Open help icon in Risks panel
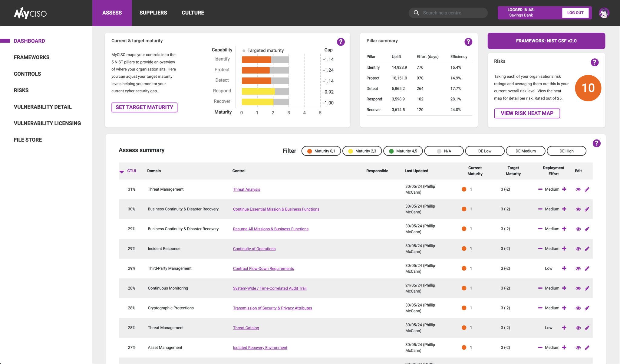Image resolution: width=620 pixels, height=364 pixels. pyautogui.click(x=594, y=62)
